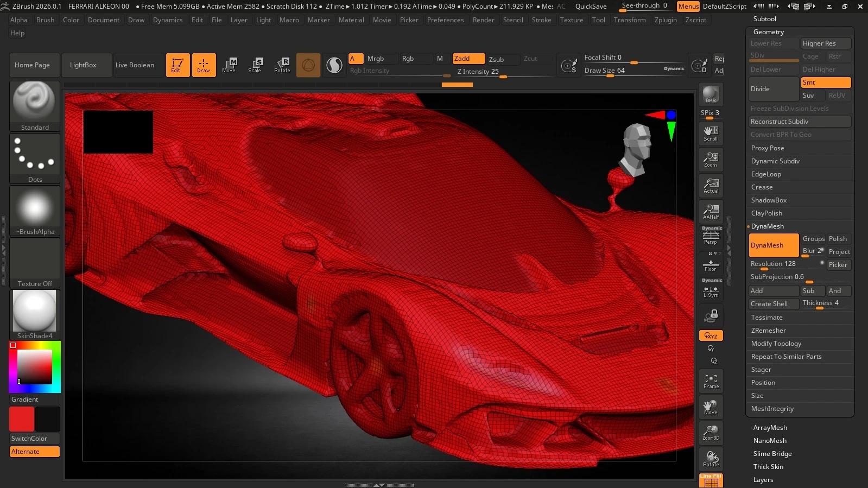Toggle Persp perspective mode
Viewport: 868px width, 488px height.
click(x=711, y=236)
